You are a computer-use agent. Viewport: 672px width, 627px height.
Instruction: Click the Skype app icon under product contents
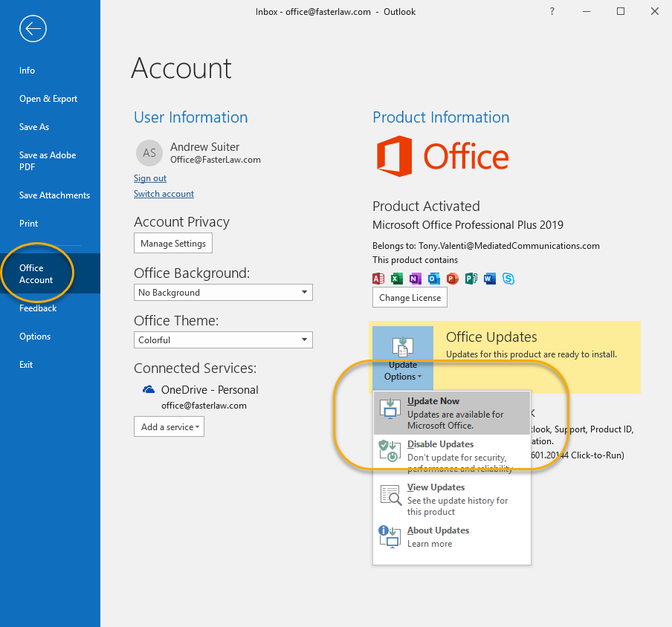click(508, 279)
